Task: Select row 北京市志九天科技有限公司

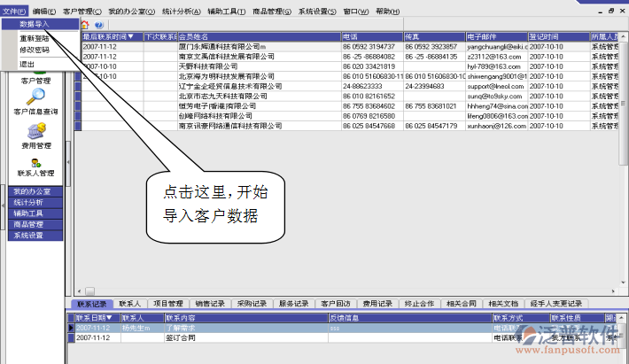Action: pos(347,97)
